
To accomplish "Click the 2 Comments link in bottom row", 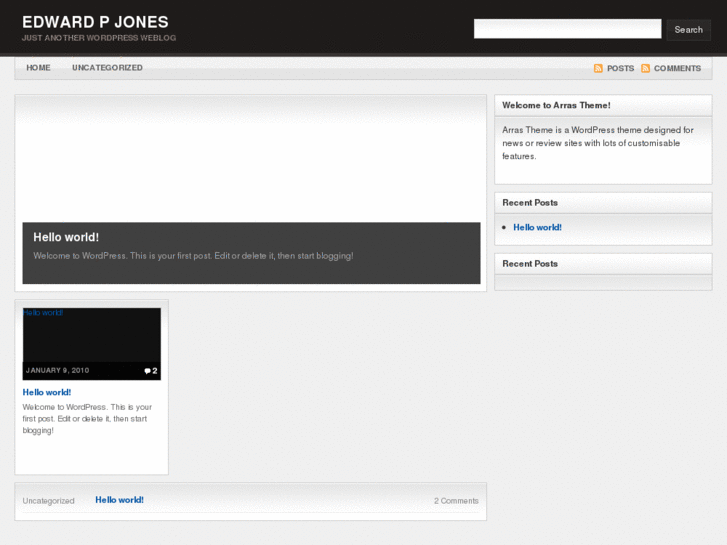I will [x=456, y=501].
